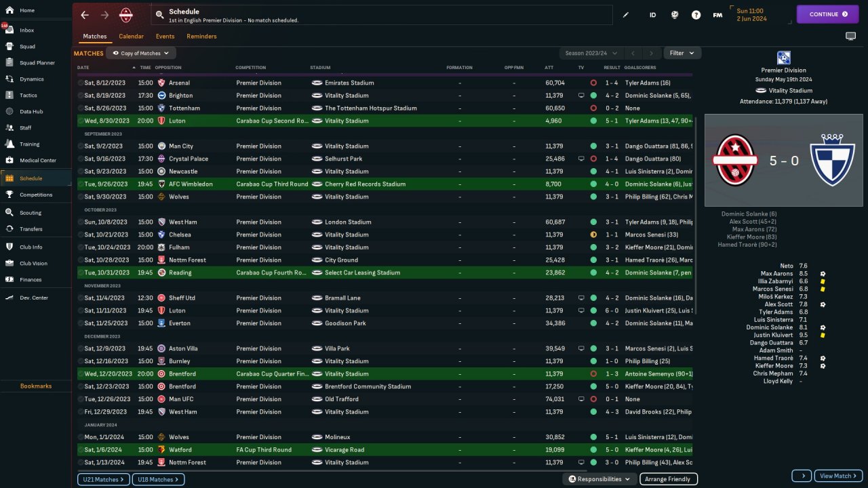Click the Chelsea opposition name
Screen dimensions: 868x488
point(180,235)
